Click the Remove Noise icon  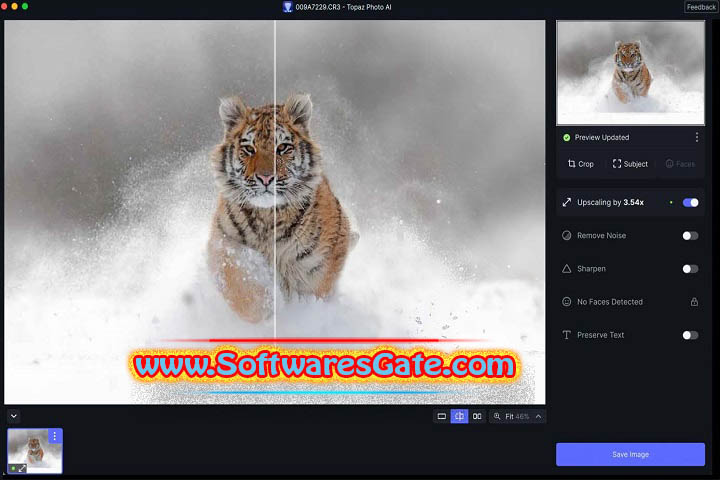click(567, 236)
